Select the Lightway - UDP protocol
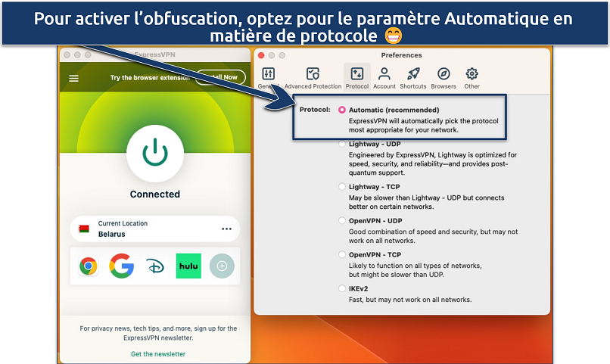Viewport: 610px width, 364px height. [x=342, y=144]
